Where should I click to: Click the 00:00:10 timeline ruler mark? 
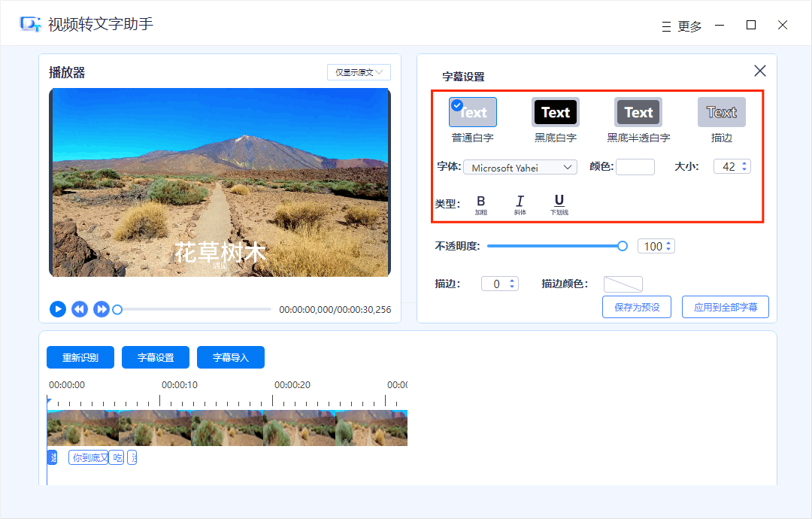pos(180,385)
